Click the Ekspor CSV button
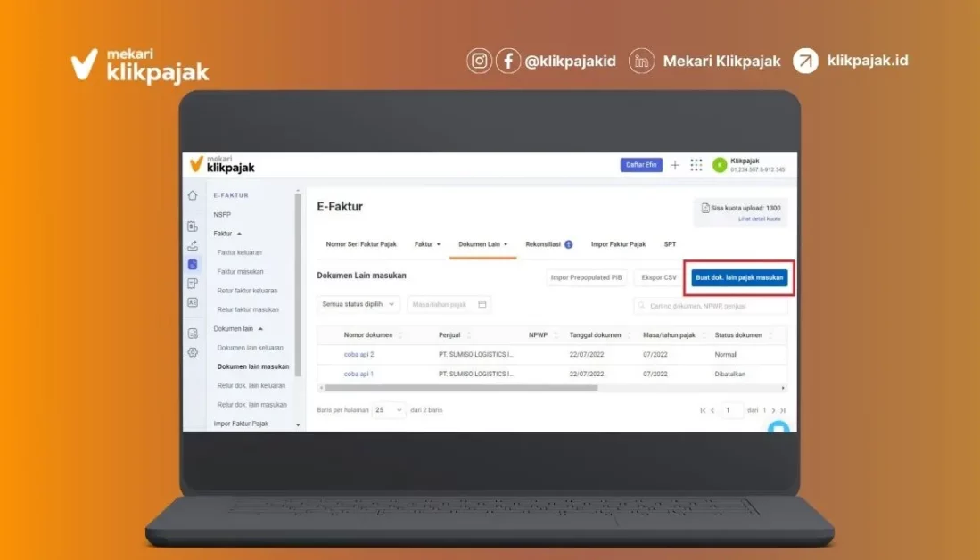The width and height of the screenshot is (980, 560). pos(659,277)
